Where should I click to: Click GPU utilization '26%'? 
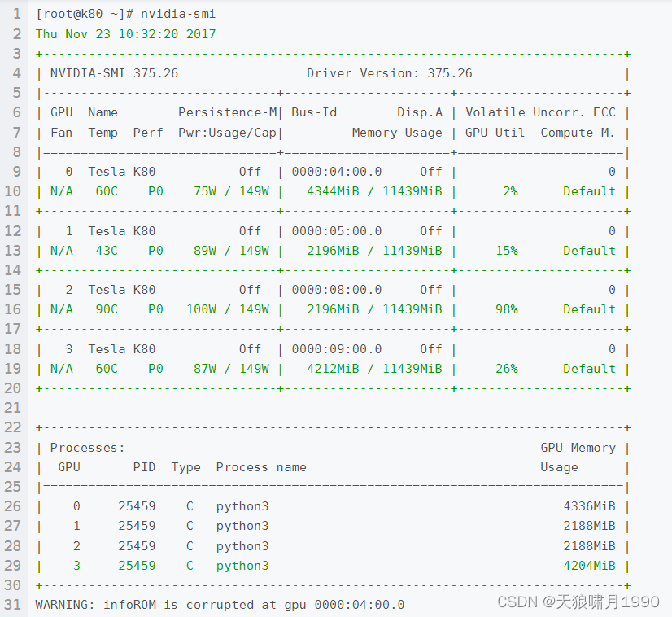[x=507, y=369]
